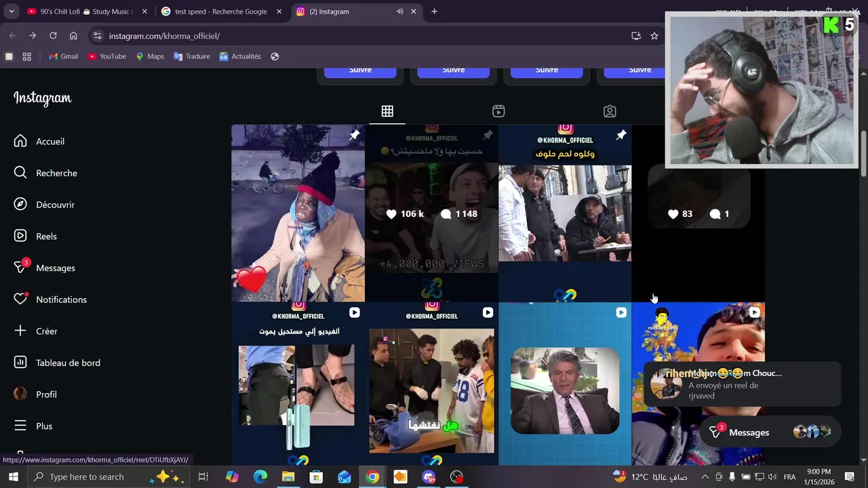Go back in Chrome

tap(12, 36)
